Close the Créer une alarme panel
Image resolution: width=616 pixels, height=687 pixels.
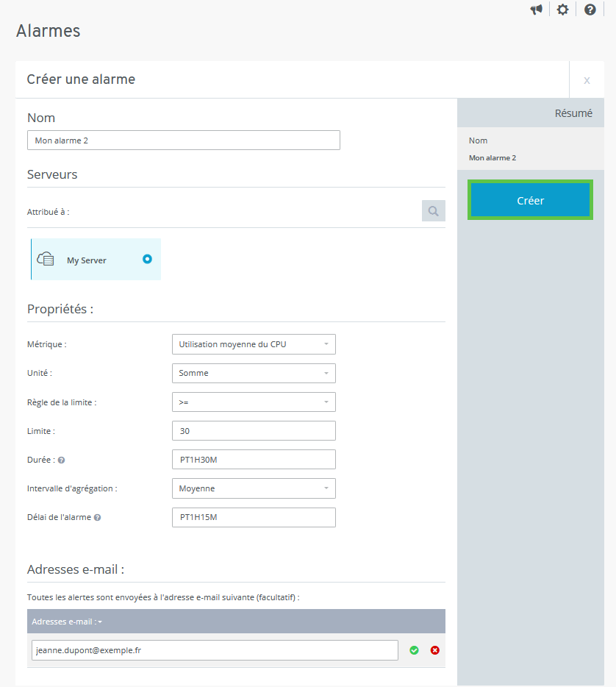(587, 80)
